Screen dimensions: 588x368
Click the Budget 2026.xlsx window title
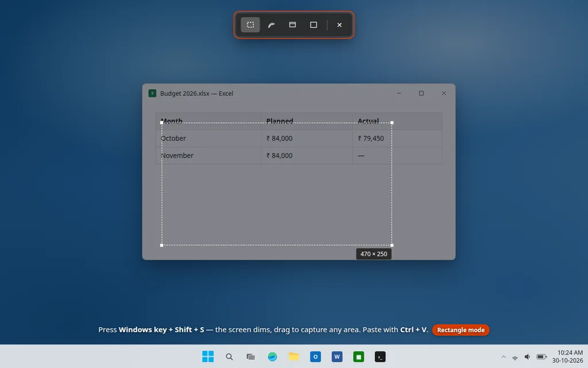coord(196,94)
